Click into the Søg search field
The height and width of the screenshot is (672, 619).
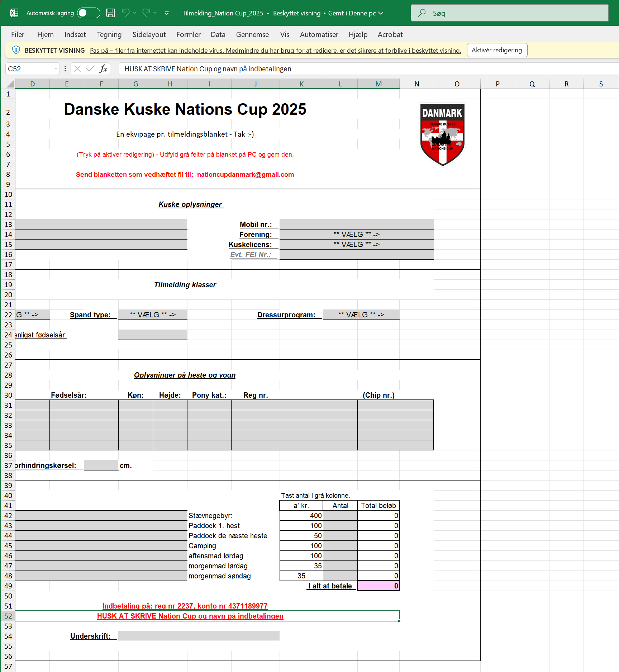[509, 13]
